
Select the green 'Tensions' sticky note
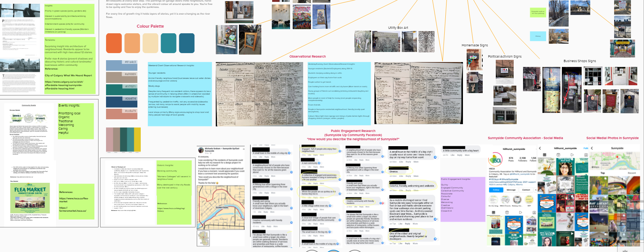(70, 65)
